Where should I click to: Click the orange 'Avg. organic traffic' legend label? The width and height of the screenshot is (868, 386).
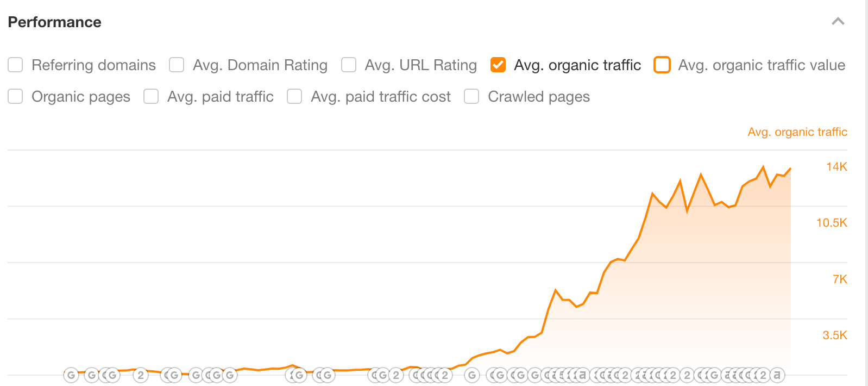coord(797,132)
